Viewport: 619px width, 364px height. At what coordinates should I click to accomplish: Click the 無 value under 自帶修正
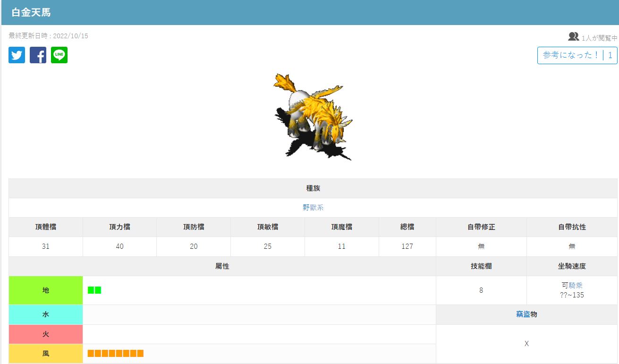point(481,246)
